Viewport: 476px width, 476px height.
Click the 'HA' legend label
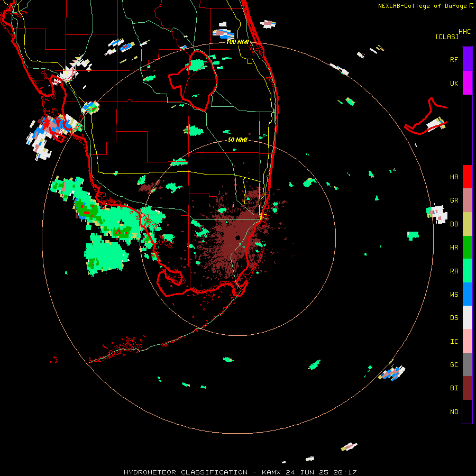click(454, 177)
